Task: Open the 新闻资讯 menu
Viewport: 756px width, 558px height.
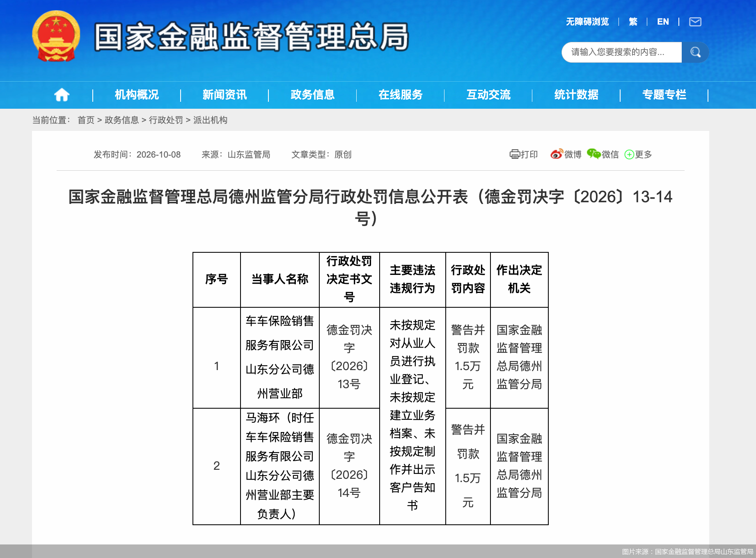Action: [225, 95]
